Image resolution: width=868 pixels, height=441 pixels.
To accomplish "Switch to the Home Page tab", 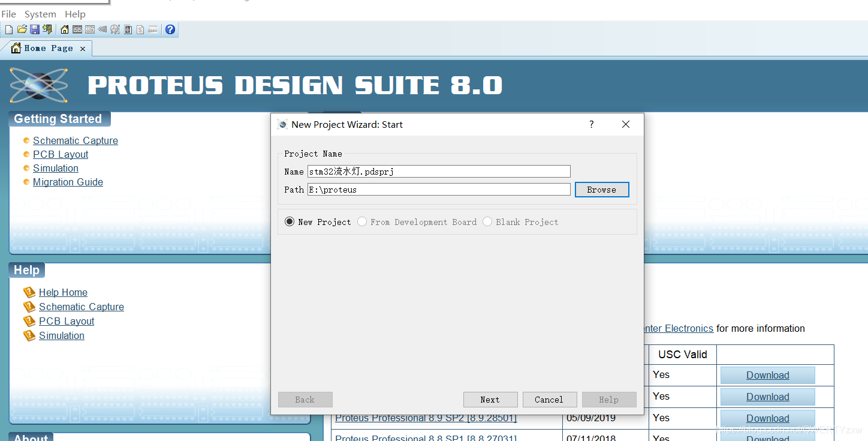I will pyautogui.click(x=48, y=49).
